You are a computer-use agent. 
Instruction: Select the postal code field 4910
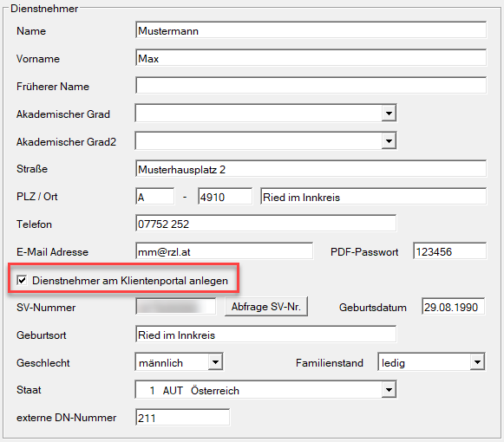point(225,197)
